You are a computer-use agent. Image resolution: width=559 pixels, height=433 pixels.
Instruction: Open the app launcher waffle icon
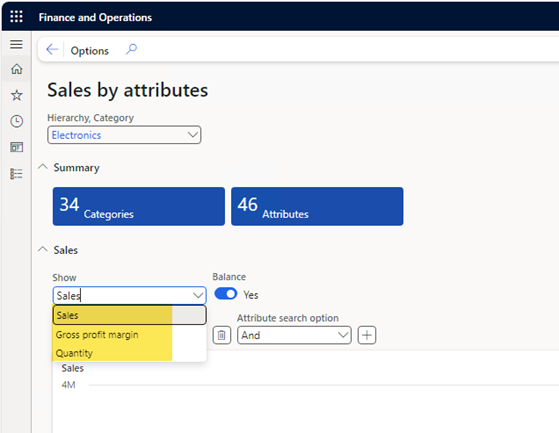pos(16,16)
